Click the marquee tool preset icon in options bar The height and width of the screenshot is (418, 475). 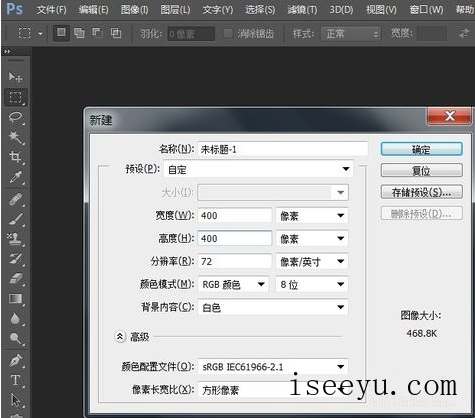[x=24, y=33]
